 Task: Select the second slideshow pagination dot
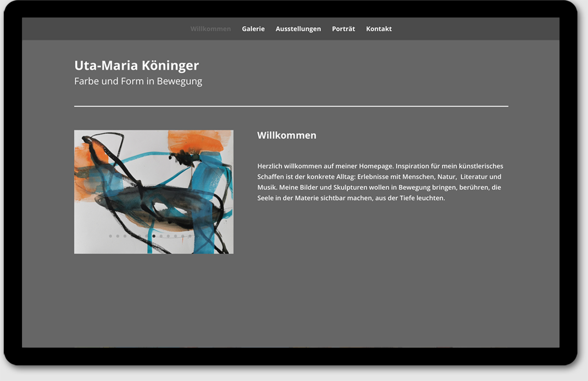coord(118,236)
